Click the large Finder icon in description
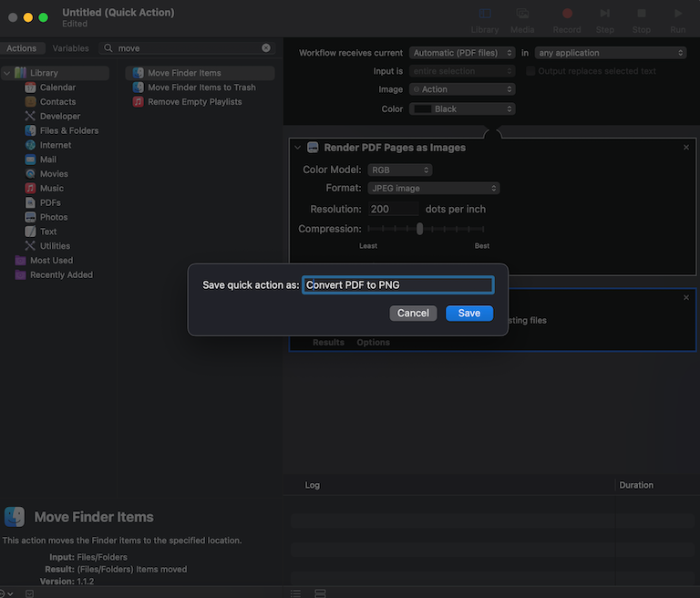 (x=15, y=517)
